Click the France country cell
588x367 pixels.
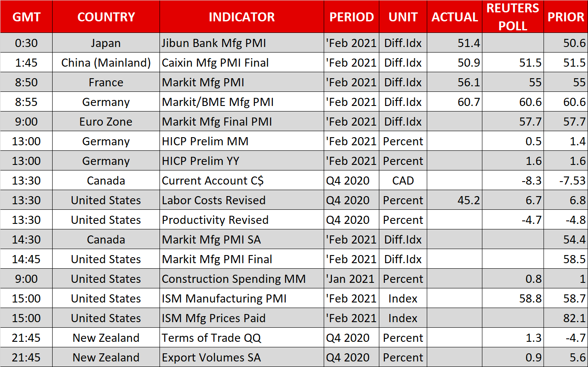pyautogui.click(x=106, y=82)
